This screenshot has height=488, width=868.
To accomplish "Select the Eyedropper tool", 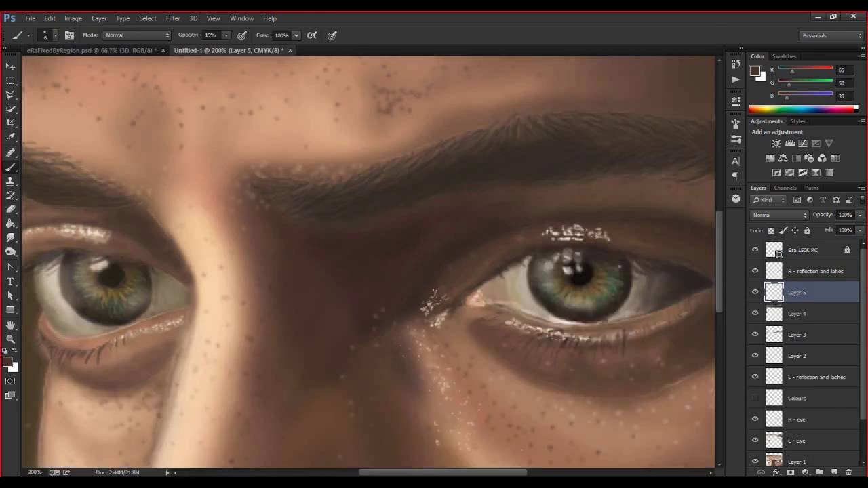I will coord(10,138).
